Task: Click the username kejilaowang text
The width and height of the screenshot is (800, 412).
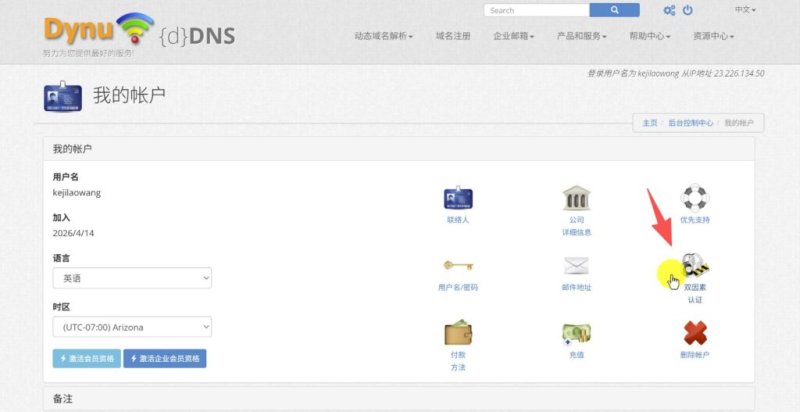Action: click(77, 193)
